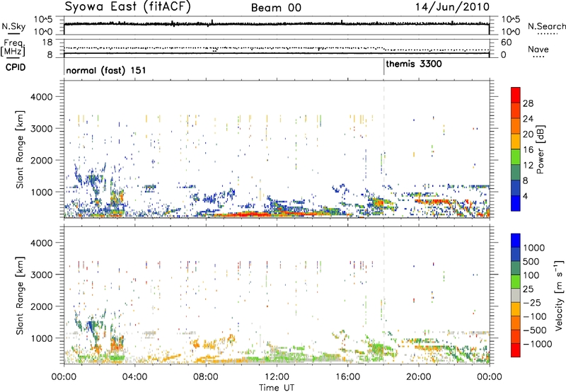This screenshot has width=566, height=392.
Task: Click the '1000' tick on velocity colorbar
Action: 533,248
